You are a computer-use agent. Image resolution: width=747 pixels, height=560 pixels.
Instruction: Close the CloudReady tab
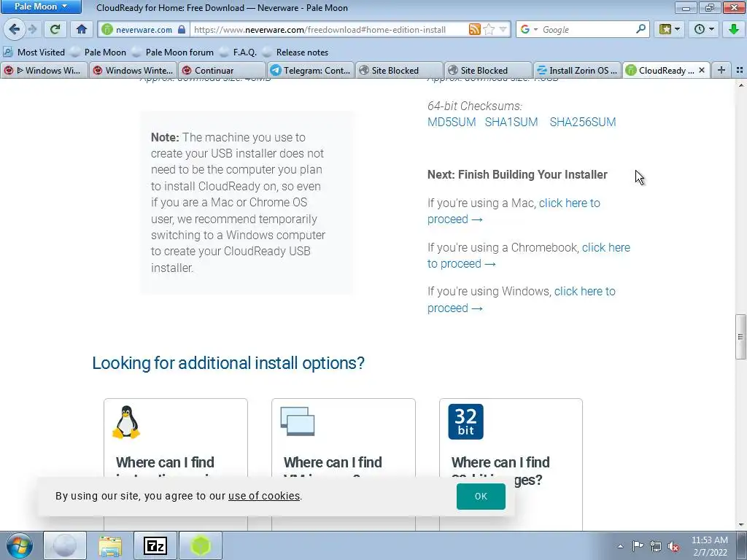702,70
